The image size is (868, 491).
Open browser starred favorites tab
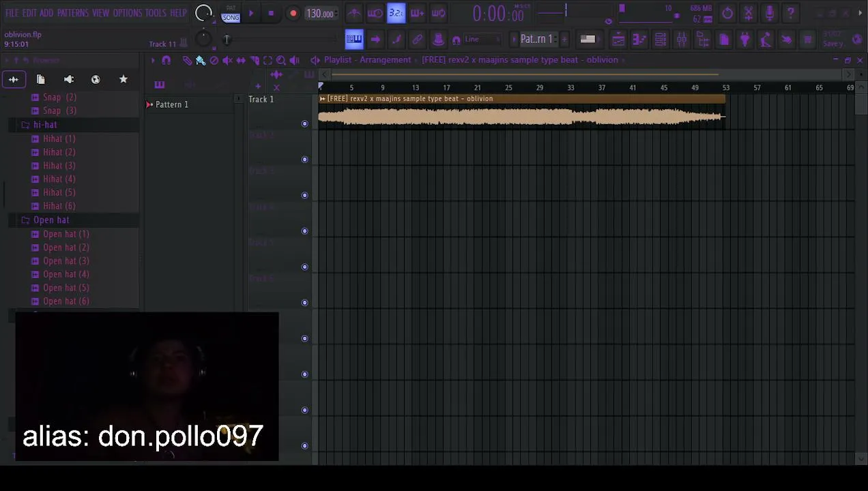pos(124,80)
